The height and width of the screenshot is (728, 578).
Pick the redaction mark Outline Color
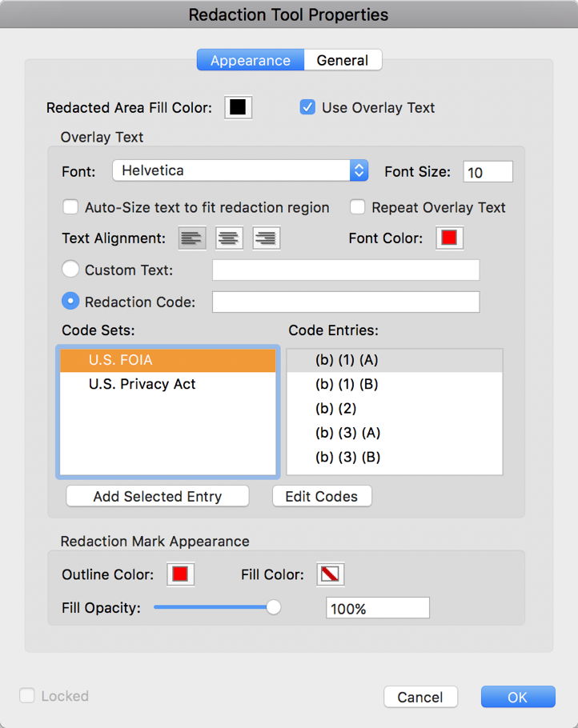click(x=180, y=574)
